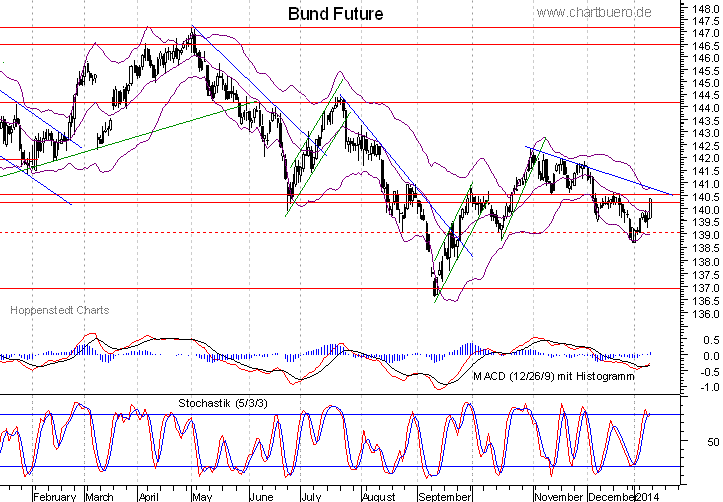Click the 50 stochastic axis value

(x=713, y=442)
